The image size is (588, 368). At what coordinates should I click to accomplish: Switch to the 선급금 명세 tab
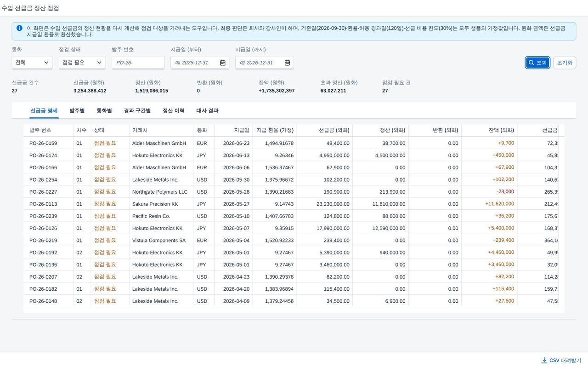coord(44,111)
